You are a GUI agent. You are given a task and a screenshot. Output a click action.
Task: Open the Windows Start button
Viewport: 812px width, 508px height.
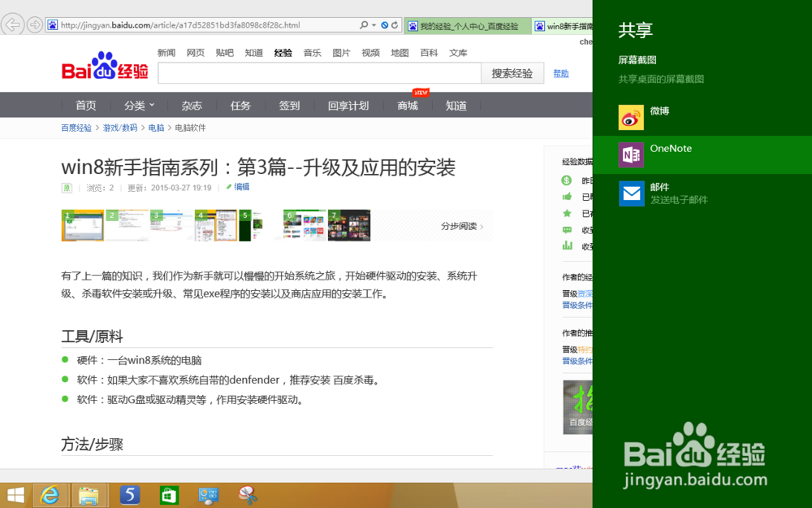coord(15,496)
